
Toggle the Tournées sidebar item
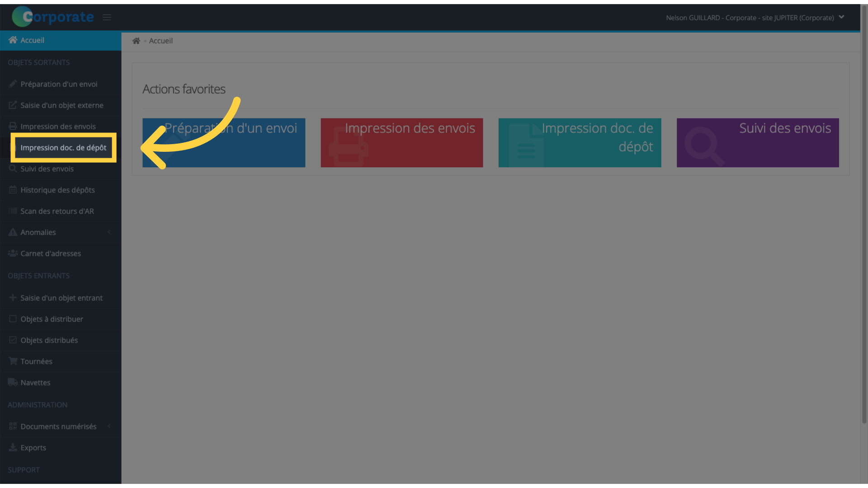[36, 361]
